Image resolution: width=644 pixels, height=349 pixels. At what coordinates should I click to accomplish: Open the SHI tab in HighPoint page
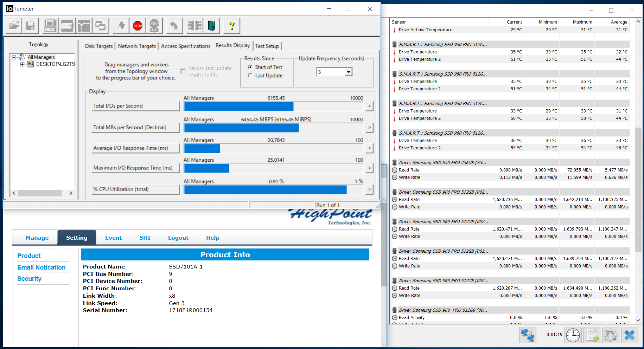click(145, 238)
